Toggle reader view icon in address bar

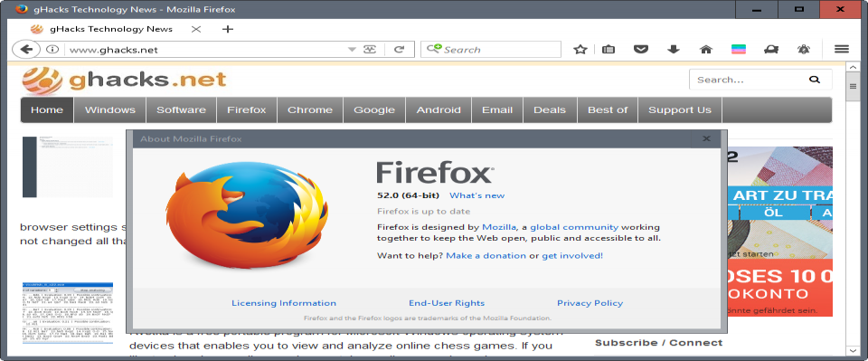tap(370, 49)
